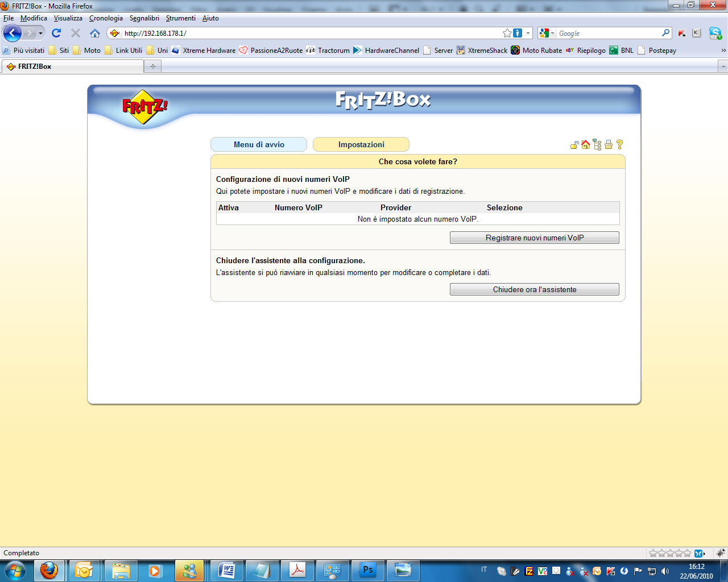
Task: Open Photoshop from the taskbar
Action: point(368,570)
